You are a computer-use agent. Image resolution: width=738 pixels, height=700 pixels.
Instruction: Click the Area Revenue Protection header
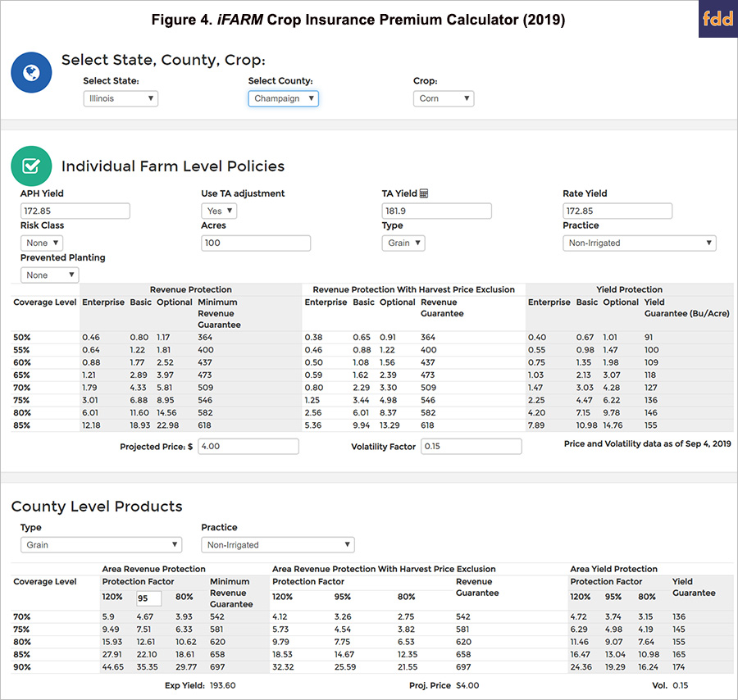[x=154, y=569]
